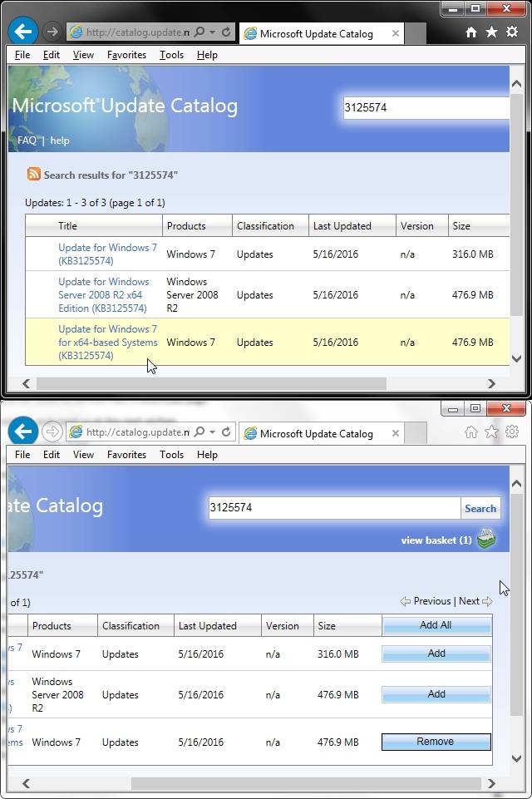Open Tools gear in top window
This screenshot has width=532, height=799.
[511, 32]
